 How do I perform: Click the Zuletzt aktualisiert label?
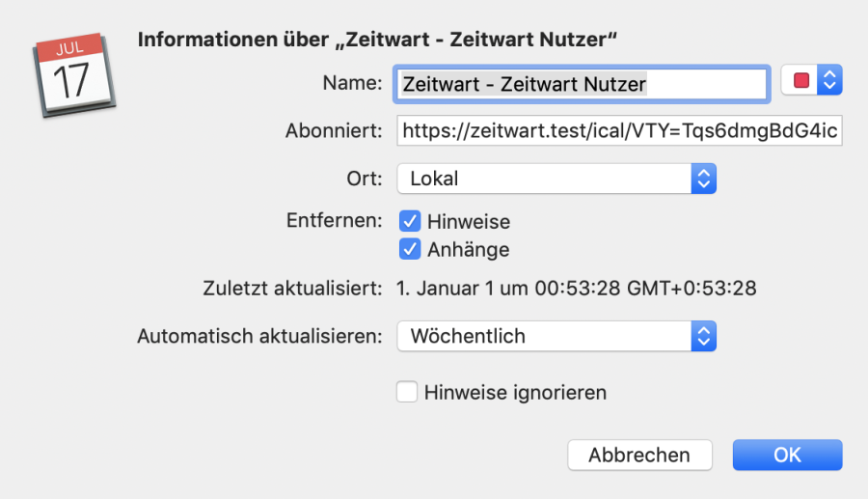pyautogui.click(x=293, y=288)
